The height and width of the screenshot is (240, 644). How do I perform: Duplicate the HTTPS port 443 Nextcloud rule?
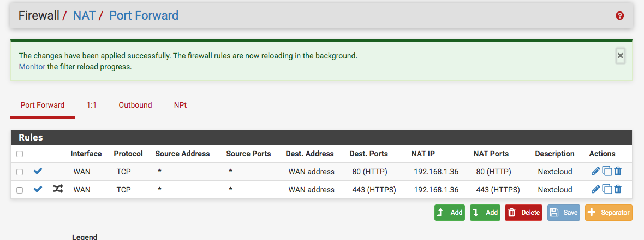607,189
